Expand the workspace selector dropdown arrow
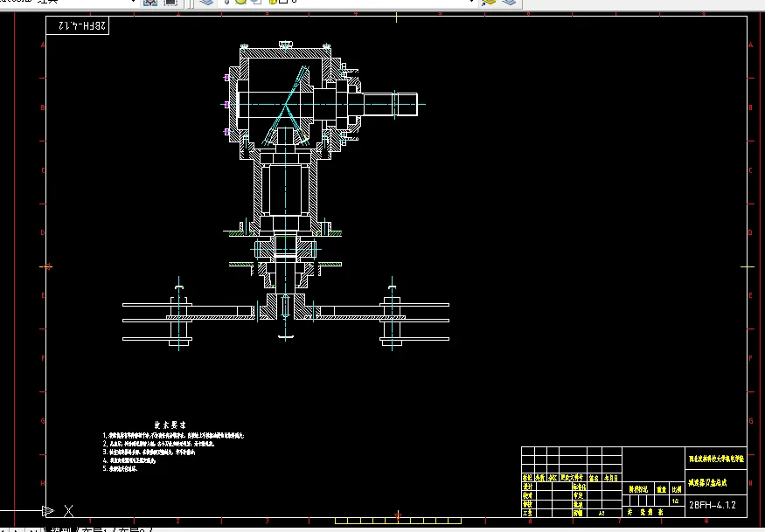 133,2
